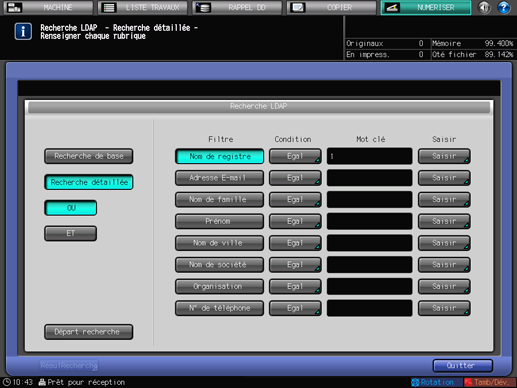Click the Quitter button
This screenshot has height=388, width=517.
tap(463, 366)
